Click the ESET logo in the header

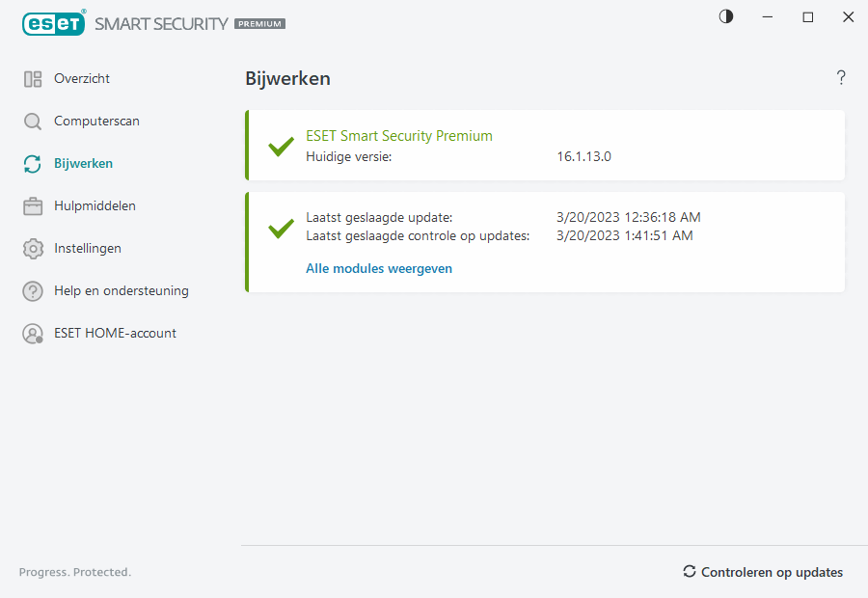[x=53, y=23]
